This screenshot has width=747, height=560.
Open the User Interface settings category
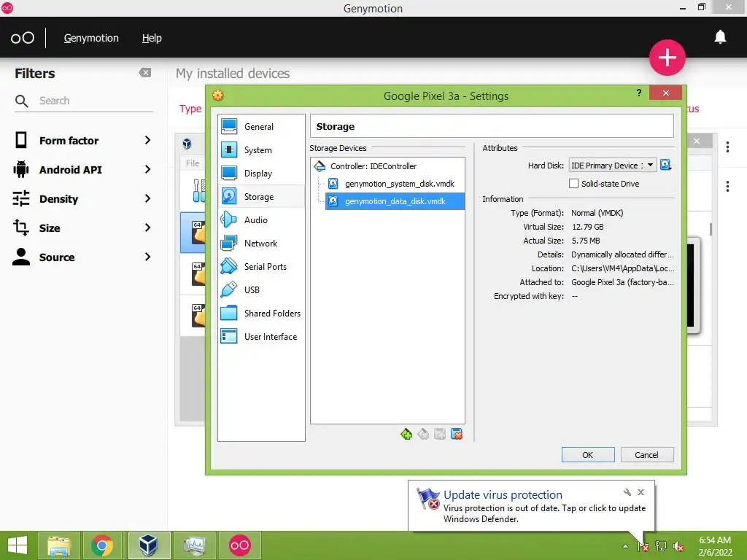click(261, 337)
